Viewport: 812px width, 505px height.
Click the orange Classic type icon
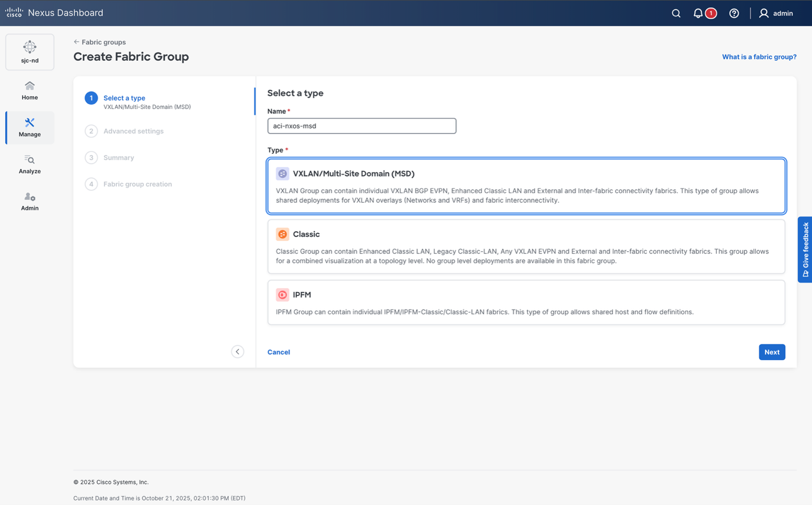(x=282, y=234)
